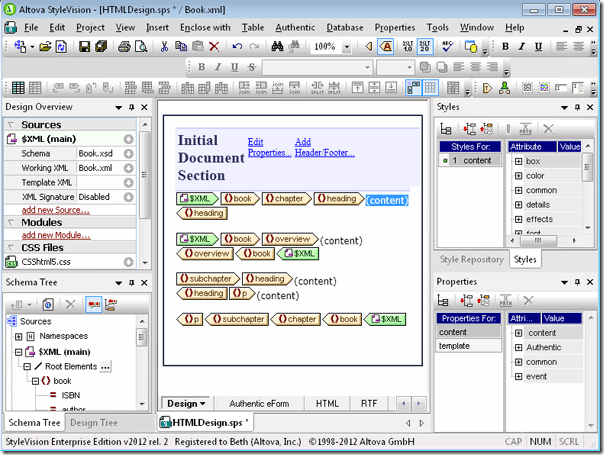The width and height of the screenshot is (604, 455).
Task: Click the Undo arrow icon
Action: pos(237,47)
